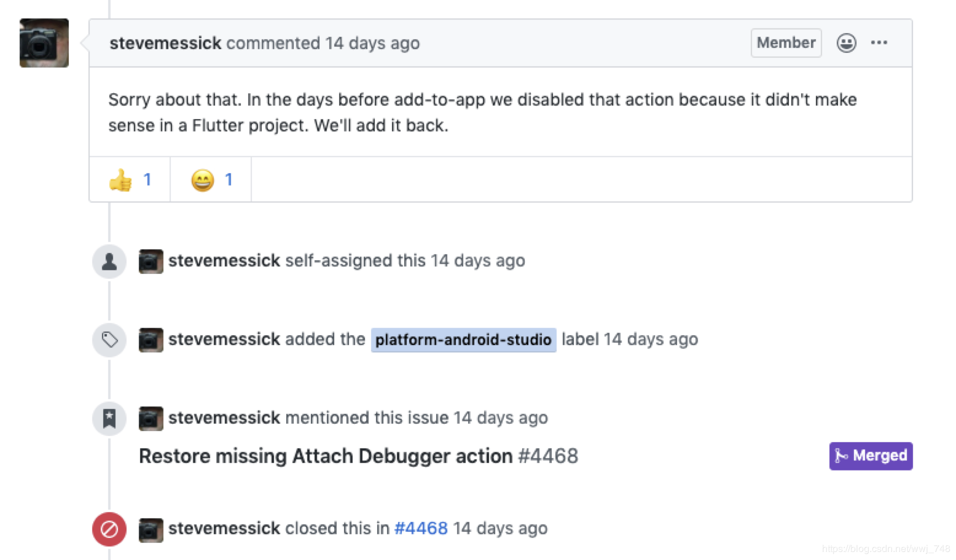956x560 pixels.
Task: Open stevemessick profile from comment header
Action: point(165,43)
